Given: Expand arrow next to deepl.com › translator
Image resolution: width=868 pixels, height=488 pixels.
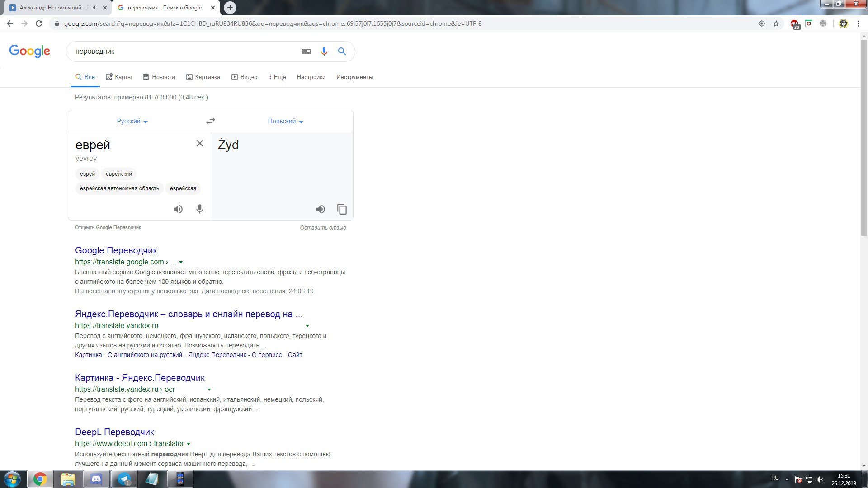Looking at the screenshot, I should (x=189, y=444).
